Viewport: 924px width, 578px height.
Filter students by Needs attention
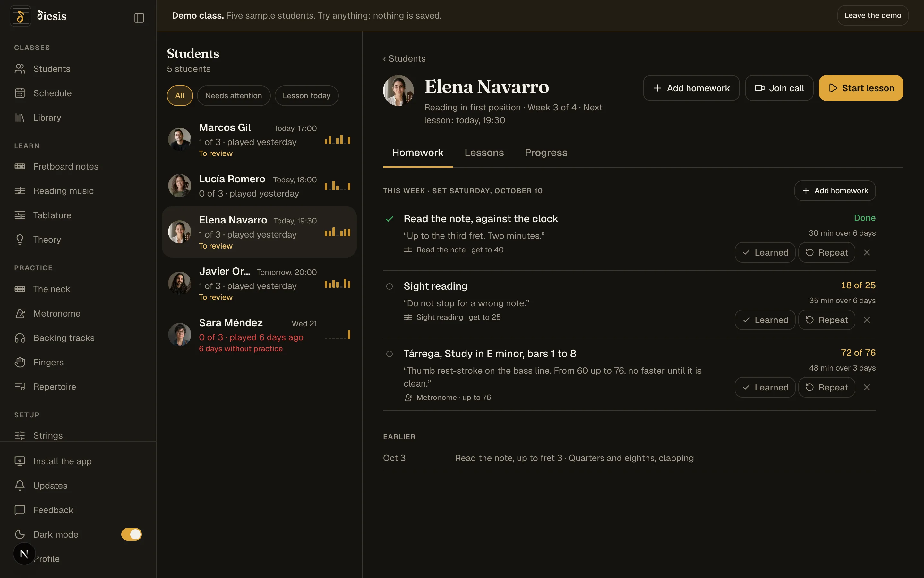coord(234,96)
